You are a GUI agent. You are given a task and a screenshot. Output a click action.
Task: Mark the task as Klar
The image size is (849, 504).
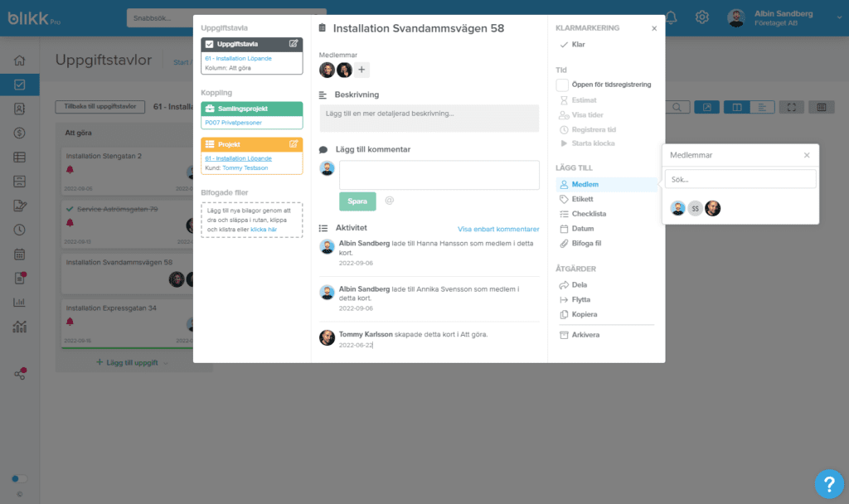572,45
